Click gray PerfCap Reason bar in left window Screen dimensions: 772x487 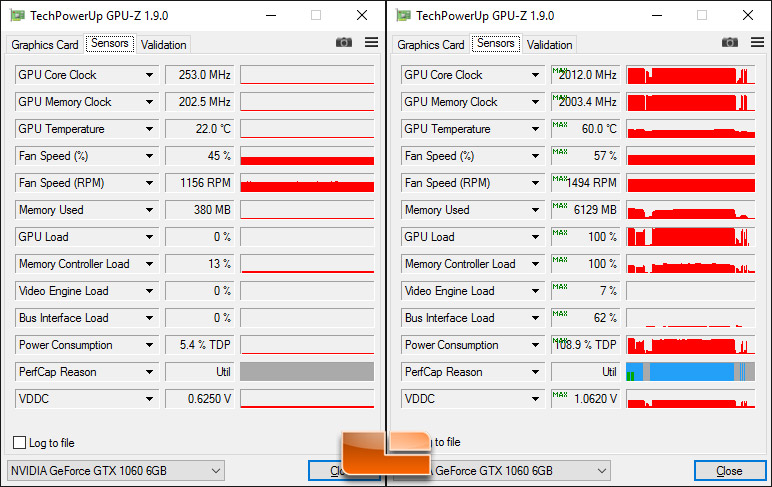pyautogui.click(x=307, y=372)
